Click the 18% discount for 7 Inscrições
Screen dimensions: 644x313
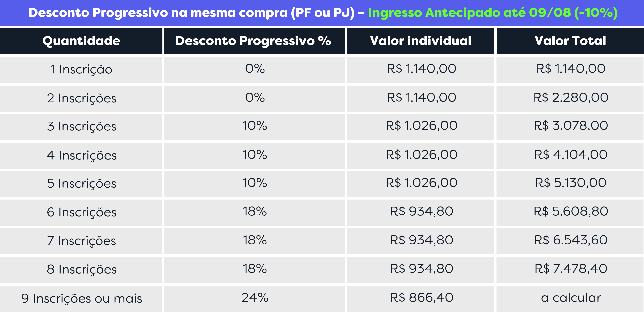point(255,240)
